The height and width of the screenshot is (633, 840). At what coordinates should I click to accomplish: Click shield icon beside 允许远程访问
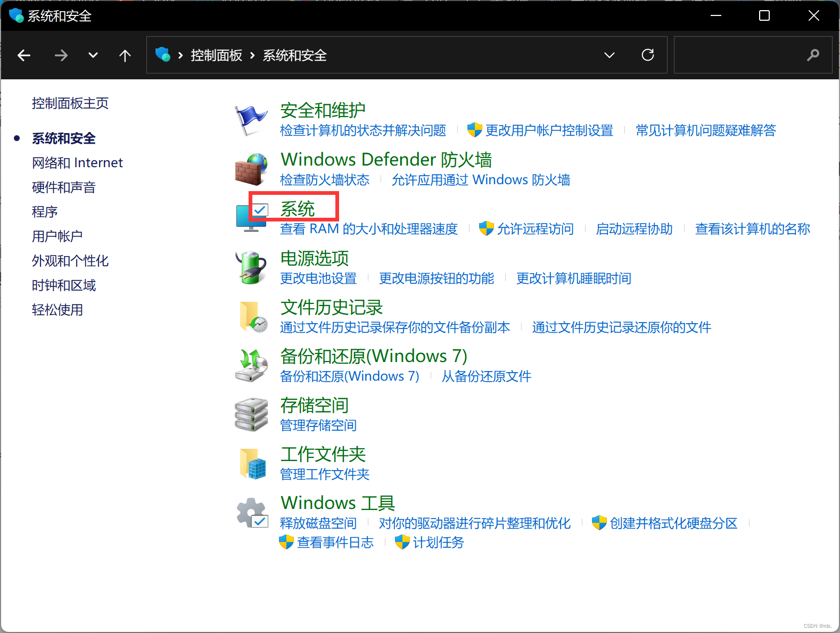pos(487,228)
